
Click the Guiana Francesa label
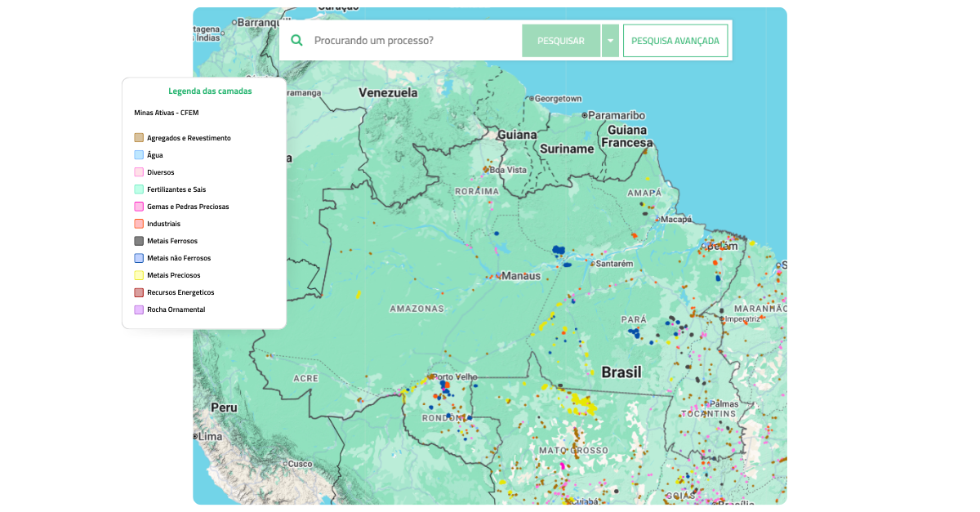(627, 136)
